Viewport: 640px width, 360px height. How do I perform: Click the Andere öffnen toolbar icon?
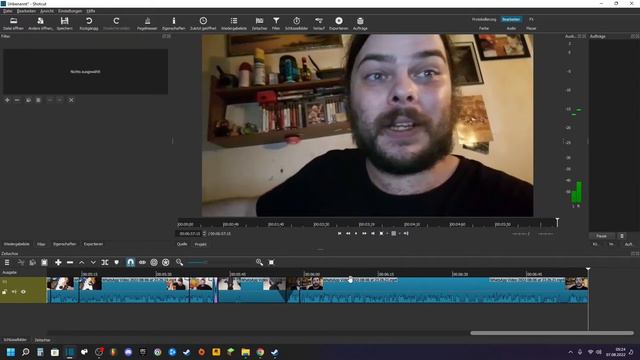(40, 23)
